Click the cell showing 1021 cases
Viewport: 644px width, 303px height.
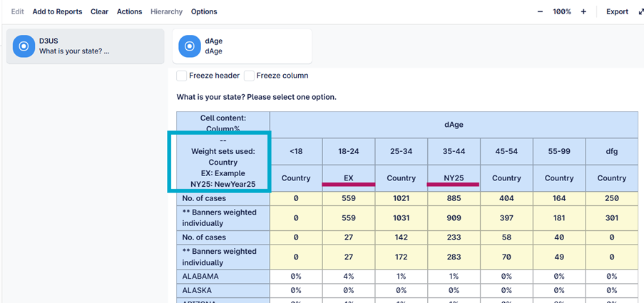402,198
